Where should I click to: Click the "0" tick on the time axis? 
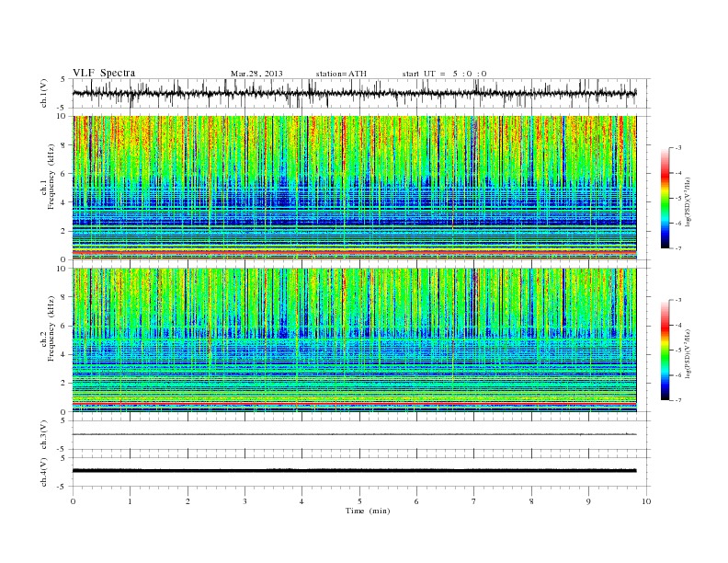[x=73, y=501]
